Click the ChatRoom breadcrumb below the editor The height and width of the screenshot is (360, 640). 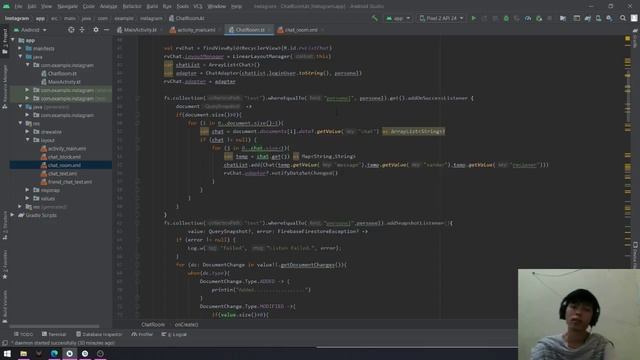pos(153,324)
